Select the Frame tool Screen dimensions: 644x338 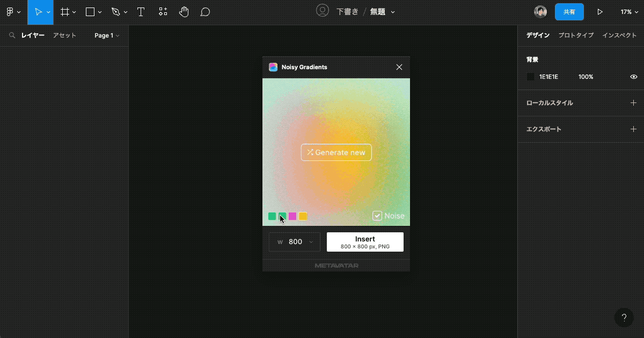coord(64,11)
